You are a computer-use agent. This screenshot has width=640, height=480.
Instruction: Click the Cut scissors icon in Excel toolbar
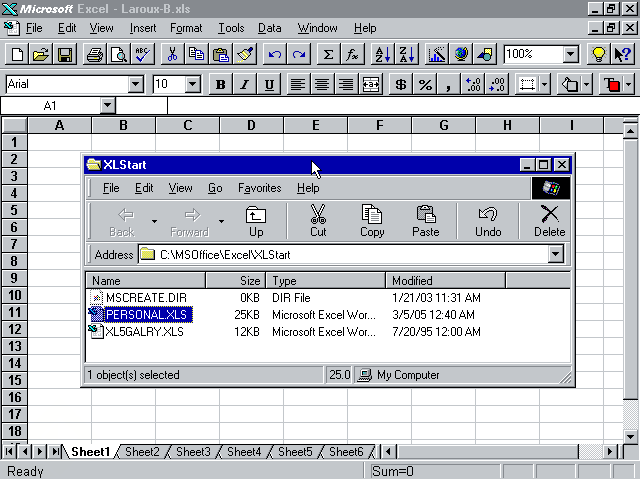click(173, 54)
